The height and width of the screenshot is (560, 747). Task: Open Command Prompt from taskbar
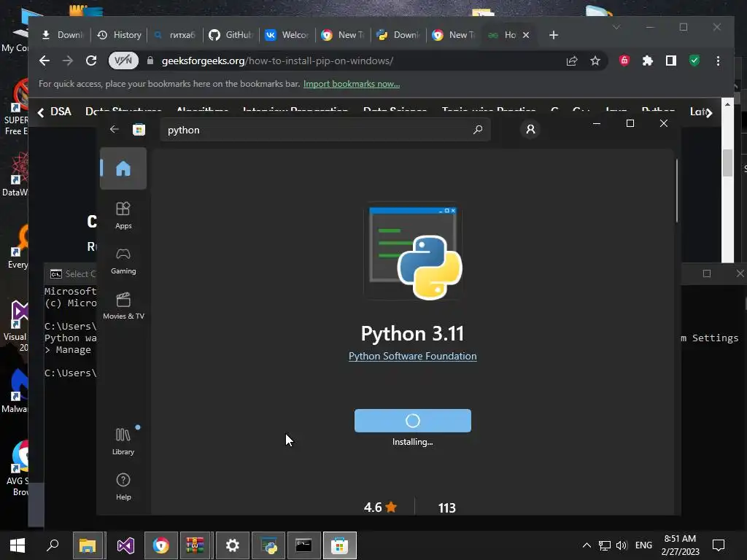click(x=304, y=545)
